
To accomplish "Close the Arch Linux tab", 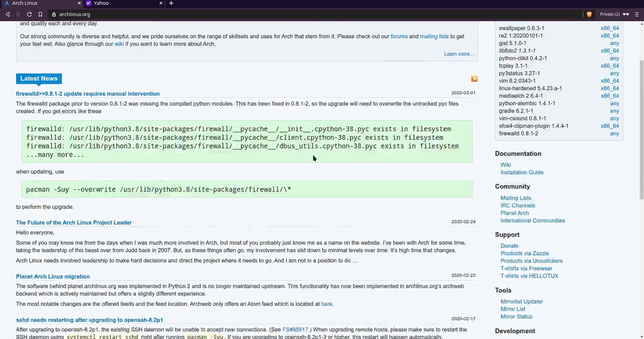I will (79, 3).
